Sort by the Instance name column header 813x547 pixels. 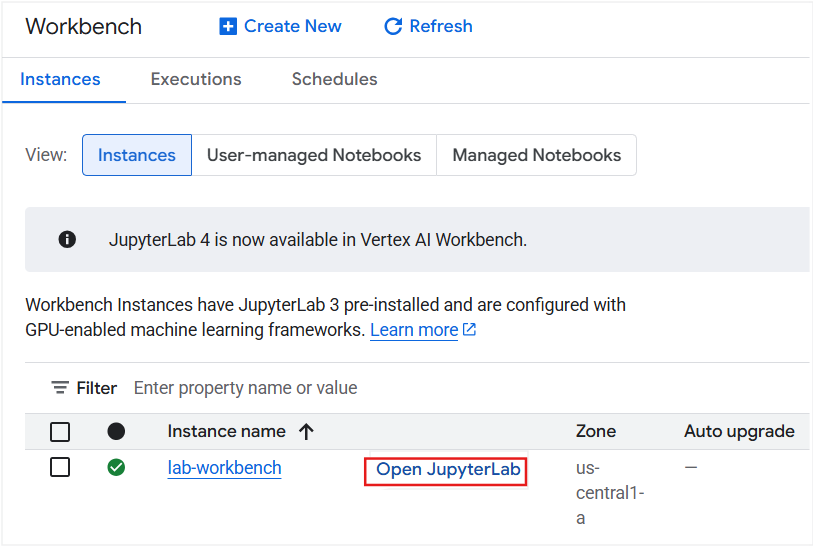point(227,431)
